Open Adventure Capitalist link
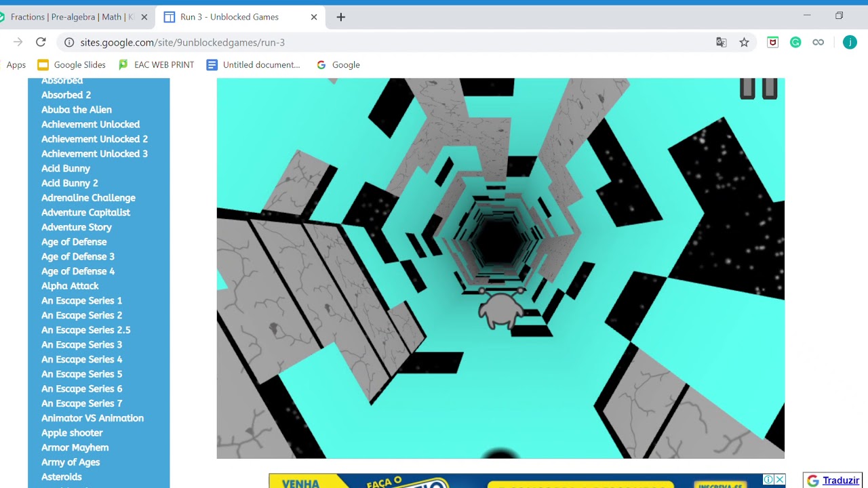 (85, 212)
